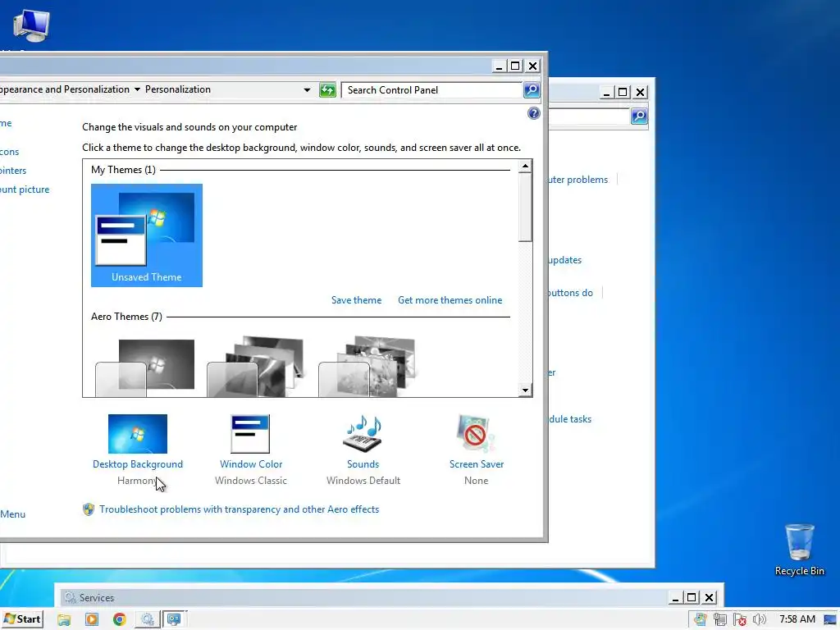Select the first Aero theme thumbnail
840x630 pixels.
coord(145,367)
